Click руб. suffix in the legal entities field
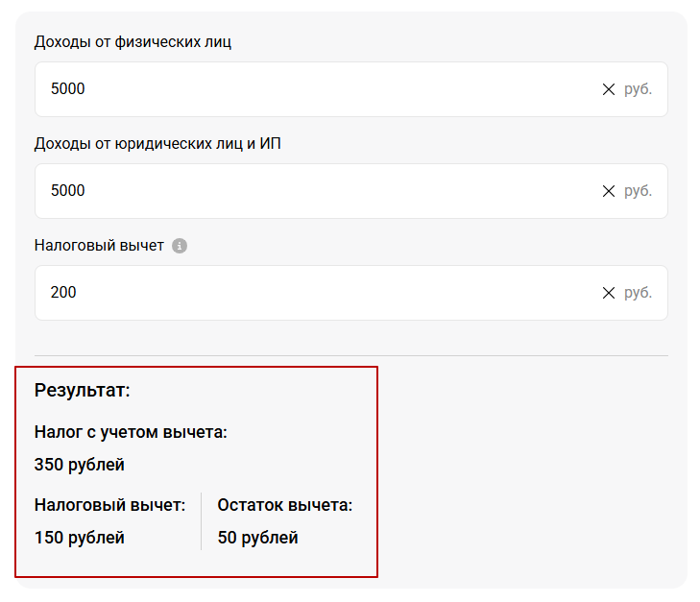 638,191
